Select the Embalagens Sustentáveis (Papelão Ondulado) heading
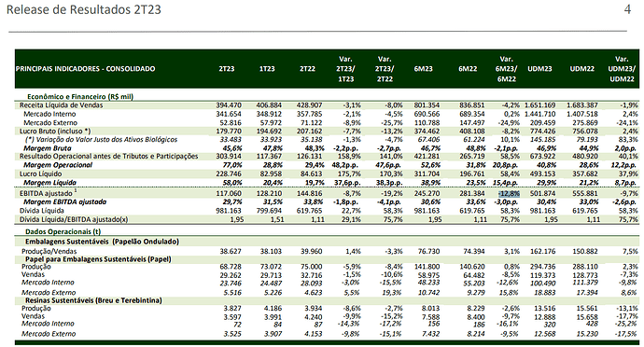 [x=102, y=242]
